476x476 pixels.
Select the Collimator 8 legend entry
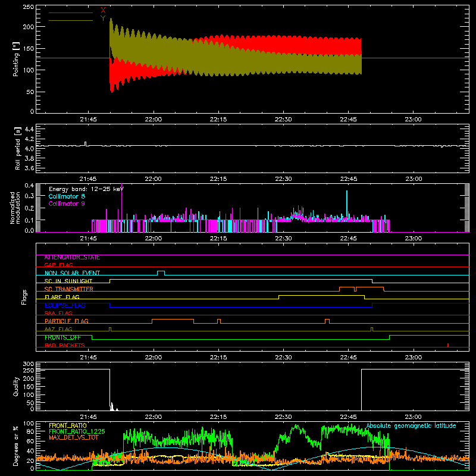[x=67, y=196]
